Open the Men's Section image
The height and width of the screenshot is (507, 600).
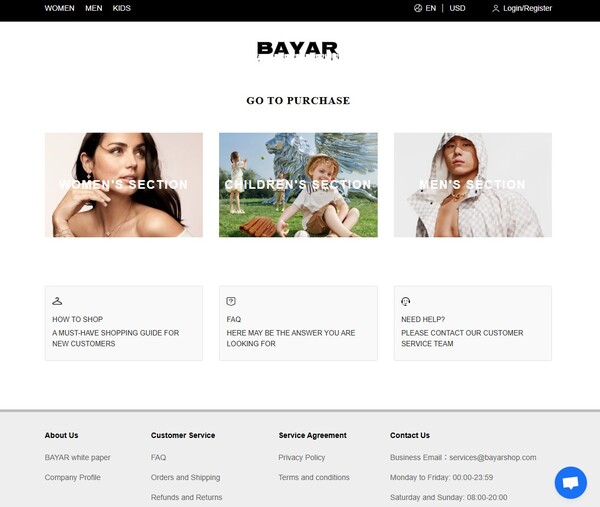click(x=473, y=185)
